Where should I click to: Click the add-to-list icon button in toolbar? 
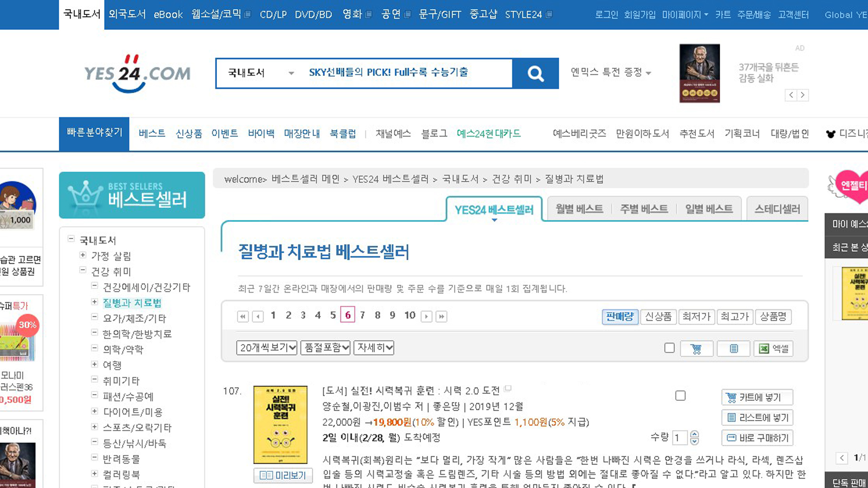(733, 348)
